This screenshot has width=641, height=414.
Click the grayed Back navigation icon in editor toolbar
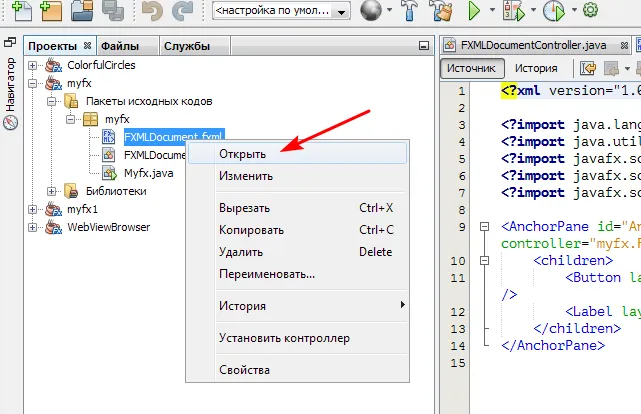click(612, 68)
